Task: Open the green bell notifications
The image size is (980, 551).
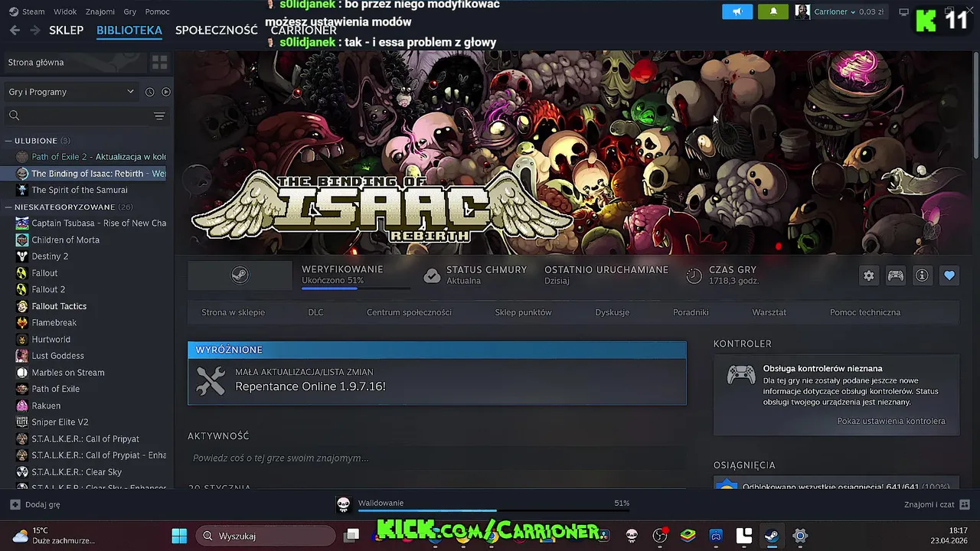Action: tap(773, 11)
